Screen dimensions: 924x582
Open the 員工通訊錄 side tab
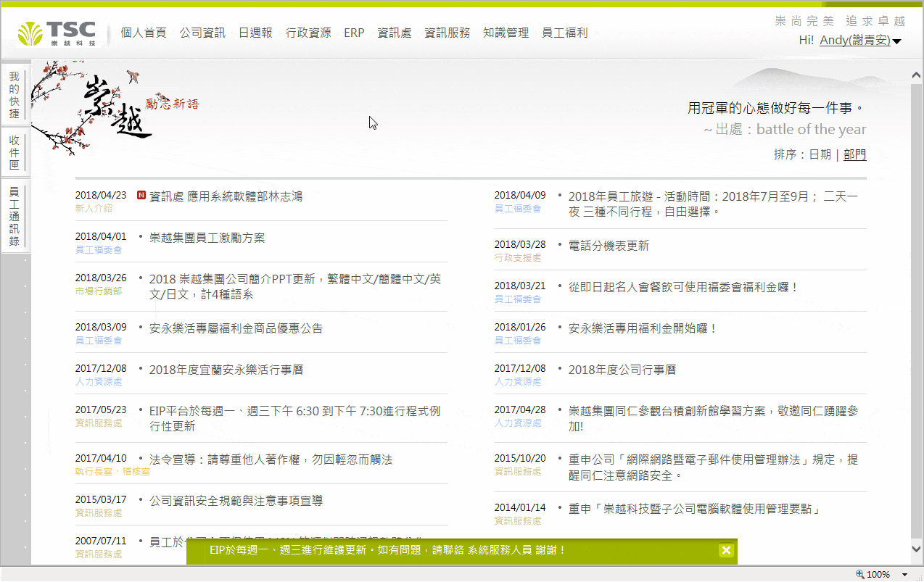15,216
